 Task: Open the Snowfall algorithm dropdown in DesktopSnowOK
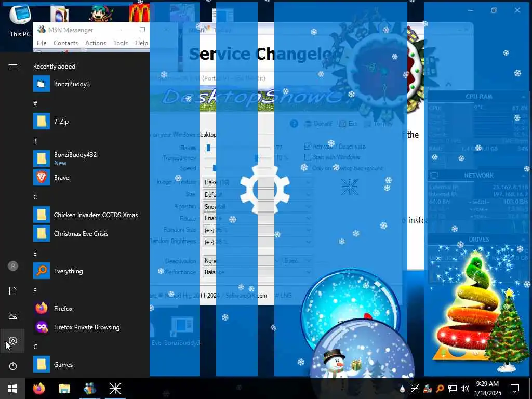[x=257, y=206]
